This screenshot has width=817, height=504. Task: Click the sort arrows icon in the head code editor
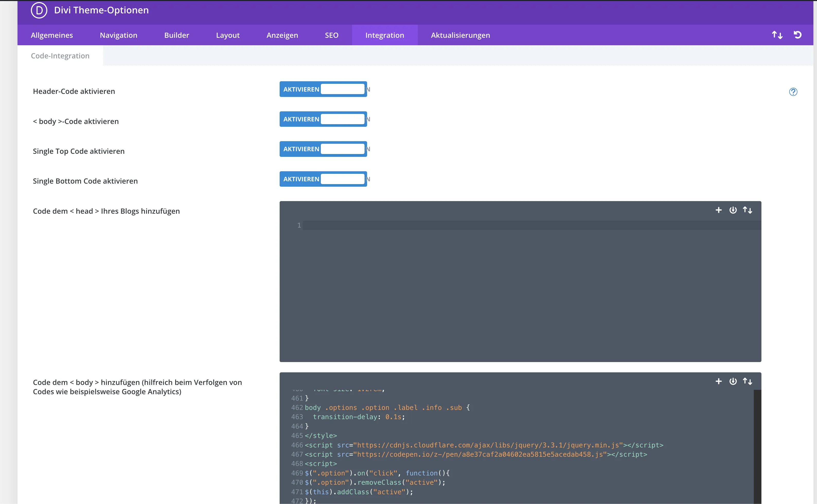(747, 210)
